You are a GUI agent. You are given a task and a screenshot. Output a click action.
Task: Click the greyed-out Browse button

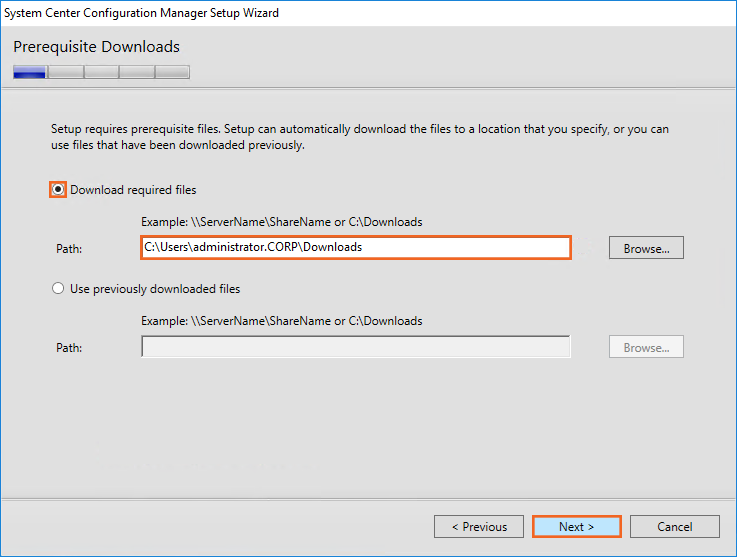pos(646,348)
